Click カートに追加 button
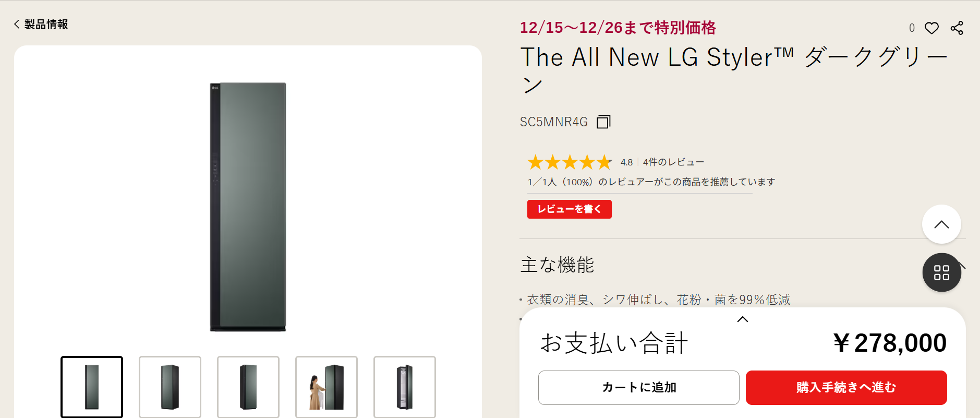Viewport: 980px width, 418px height. 638,387
